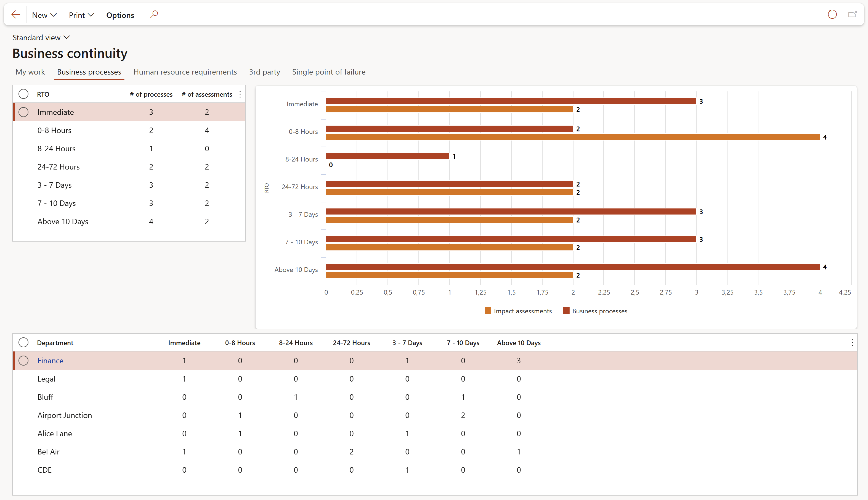The height and width of the screenshot is (500, 868).
Task: Click the Above 10 Days business processes bar
Action: pyautogui.click(x=572, y=267)
